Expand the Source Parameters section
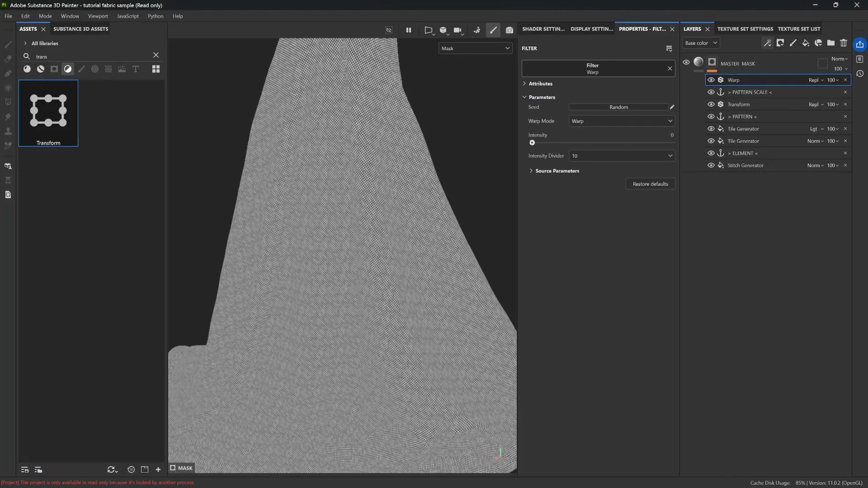The image size is (868, 488). [557, 171]
